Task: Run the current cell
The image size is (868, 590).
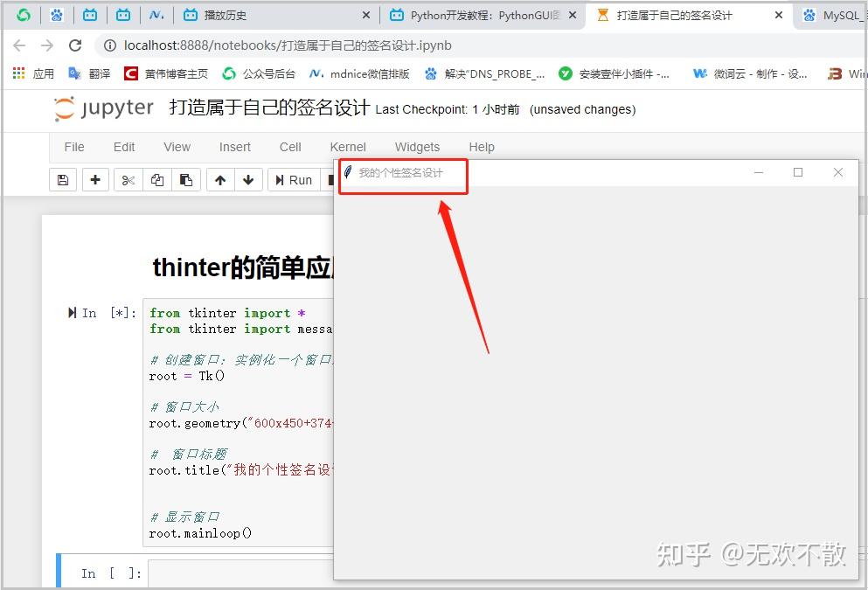Action: click(x=294, y=179)
